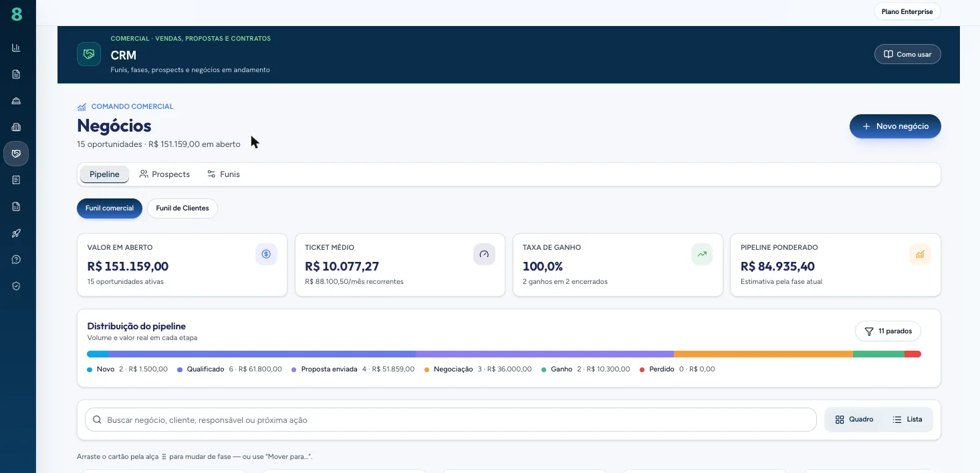
Task: Click the green Ganho segment of pipeline bar
Action: click(878, 354)
